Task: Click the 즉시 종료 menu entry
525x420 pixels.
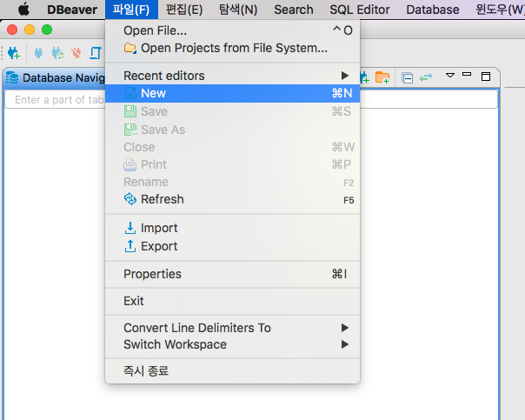Action: (232, 370)
